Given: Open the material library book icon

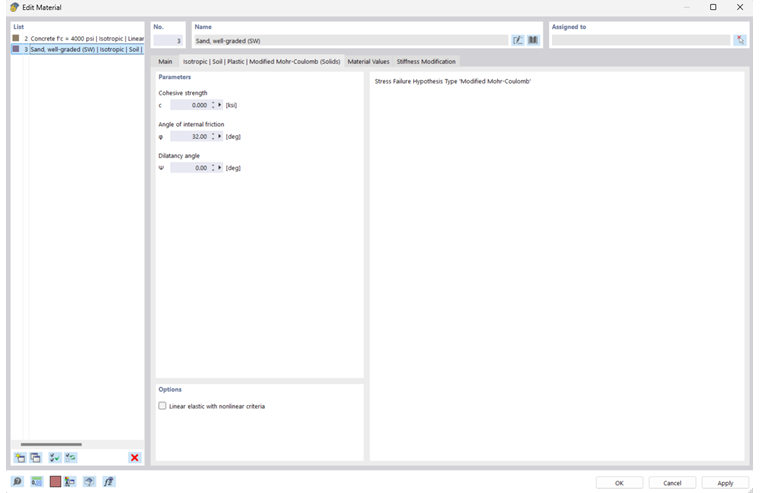Looking at the screenshot, I should click(533, 40).
